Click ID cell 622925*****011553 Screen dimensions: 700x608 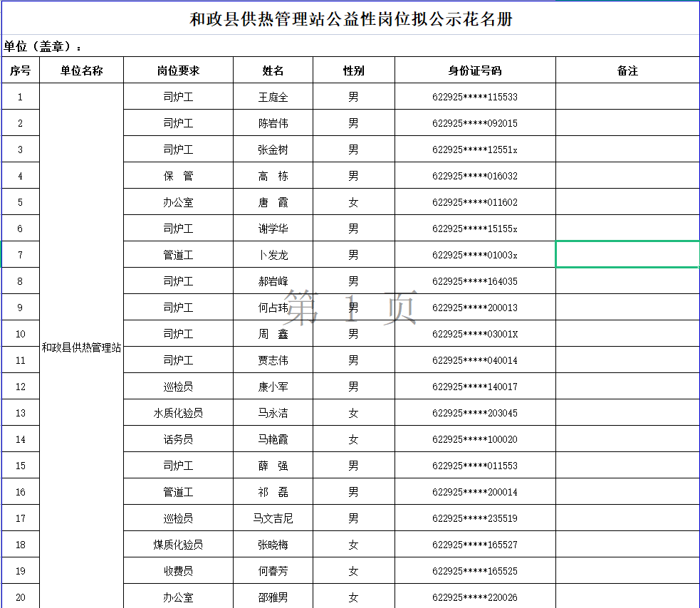[x=475, y=465]
